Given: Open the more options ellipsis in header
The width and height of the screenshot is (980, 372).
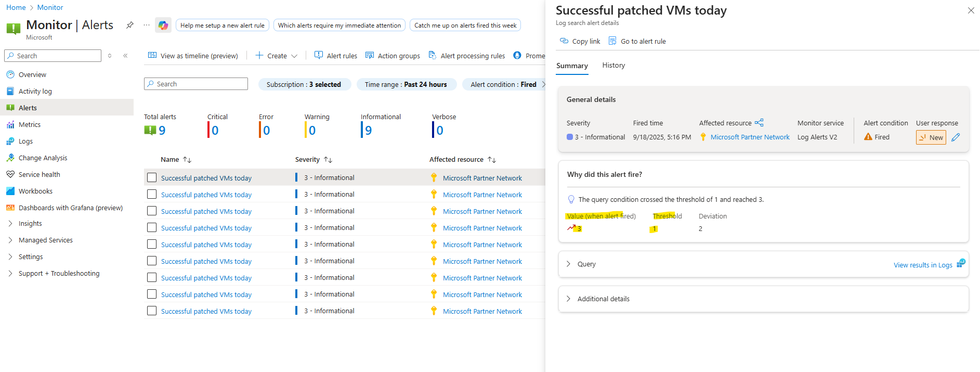Looking at the screenshot, I should tap(147, 25).
